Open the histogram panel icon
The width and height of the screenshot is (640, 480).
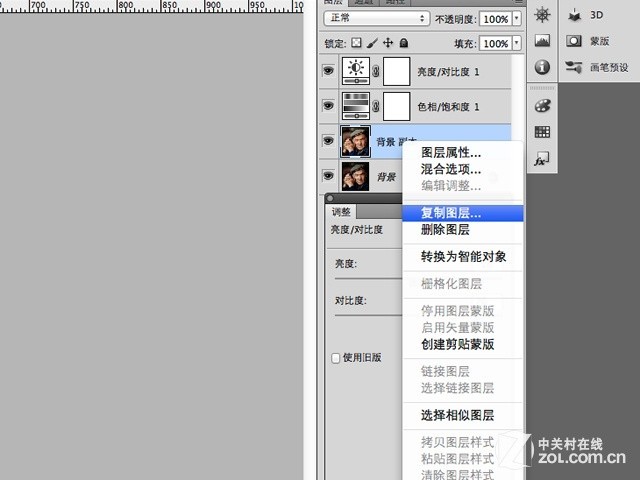tap(542, 40)
